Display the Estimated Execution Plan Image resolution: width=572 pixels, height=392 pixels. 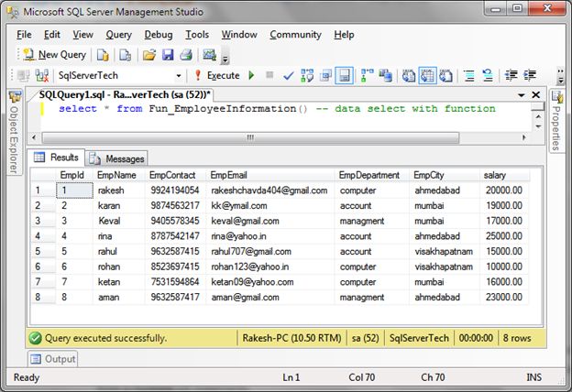pos(307,75)
